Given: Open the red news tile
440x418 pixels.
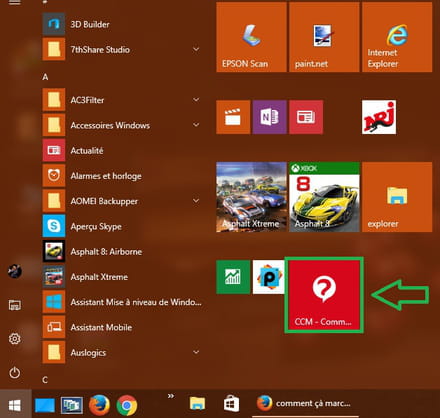Looking at the screenshot, I should [x=306, y=117].
